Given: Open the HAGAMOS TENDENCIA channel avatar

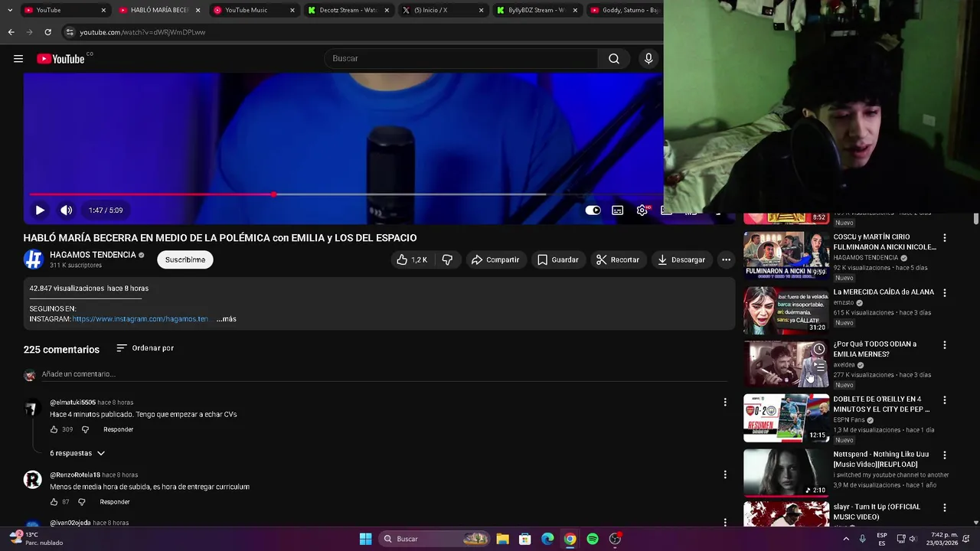Looking at the screenshot, I should coord(33,259).
